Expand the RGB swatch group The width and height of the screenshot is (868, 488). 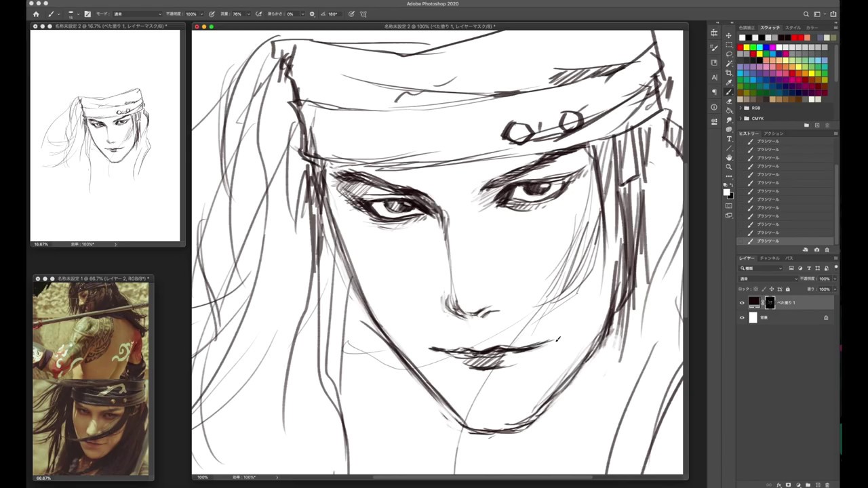pos(741,108)
